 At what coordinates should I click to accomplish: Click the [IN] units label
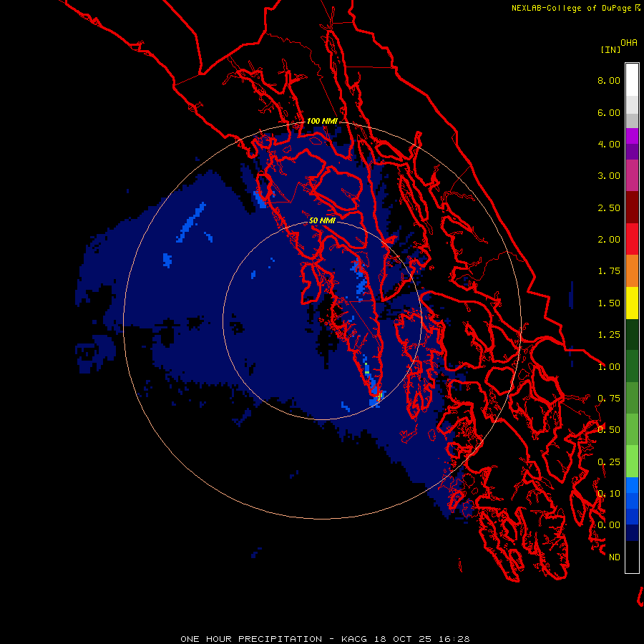[611, 49]
